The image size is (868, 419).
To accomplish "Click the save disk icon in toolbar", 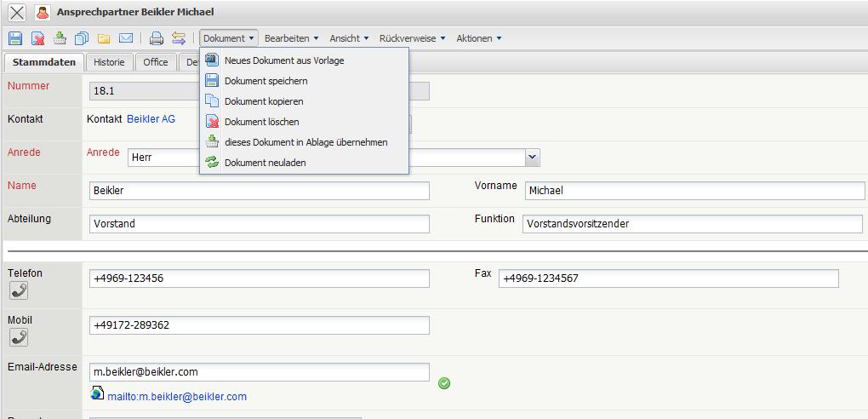I will point(15,38).
